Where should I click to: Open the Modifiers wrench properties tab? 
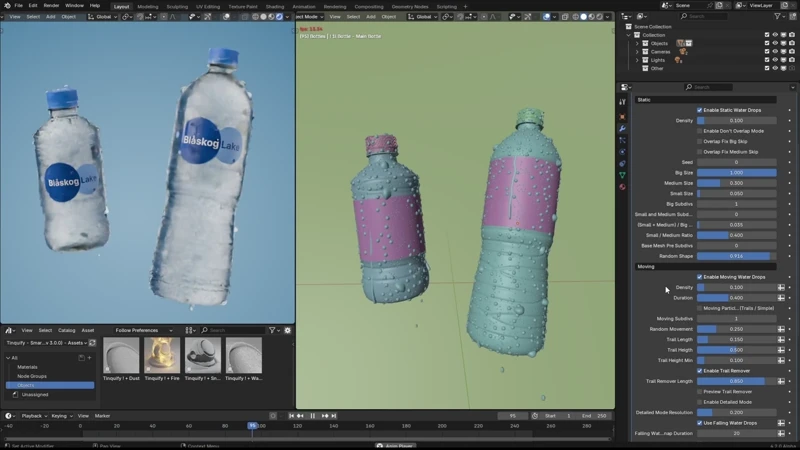(622, 129)
